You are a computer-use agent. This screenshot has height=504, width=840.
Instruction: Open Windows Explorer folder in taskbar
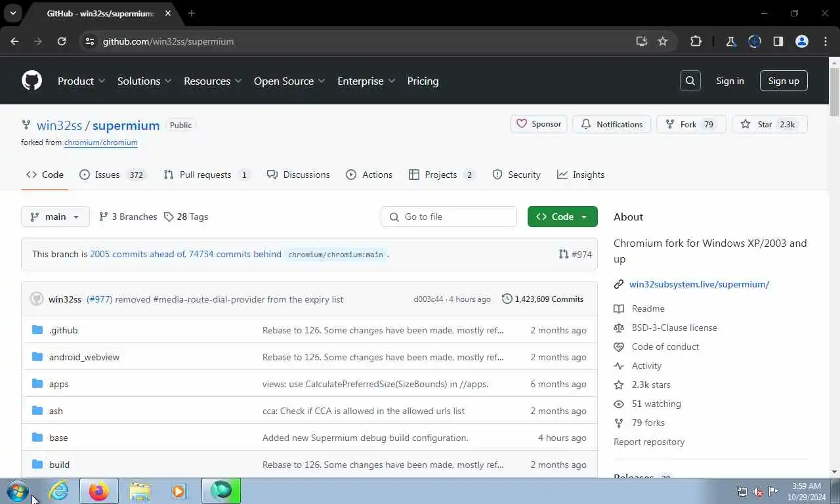pos(140,491)
